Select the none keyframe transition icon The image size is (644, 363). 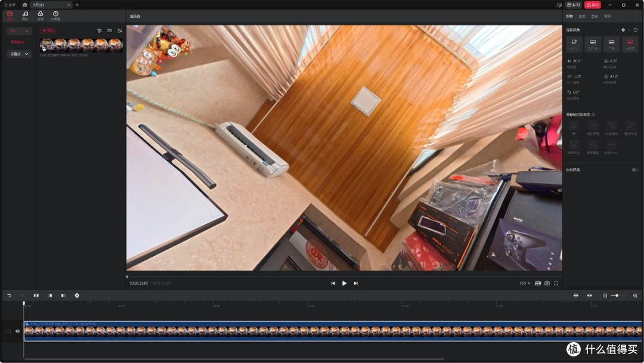[574, 126]
